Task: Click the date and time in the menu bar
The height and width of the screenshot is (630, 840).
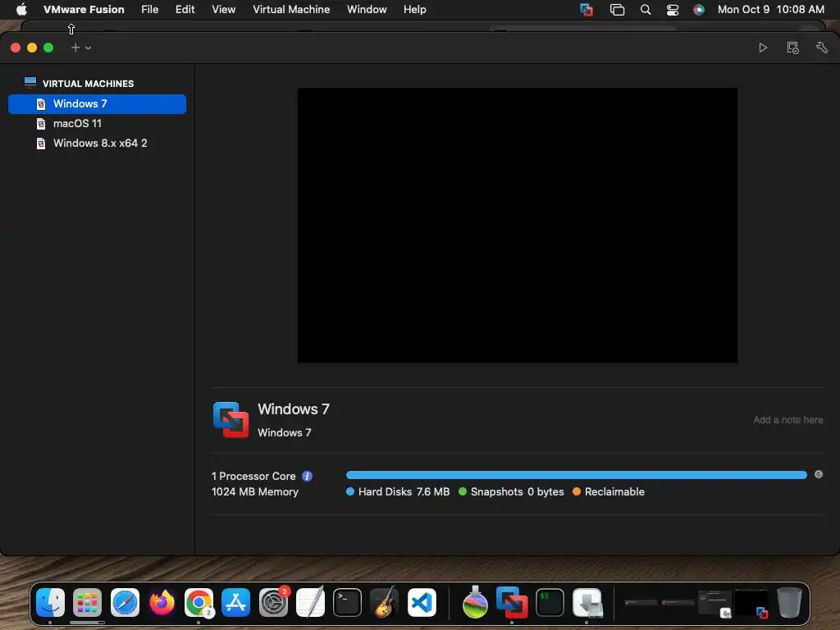Action: pyautogui.click(x=771, y=10)
